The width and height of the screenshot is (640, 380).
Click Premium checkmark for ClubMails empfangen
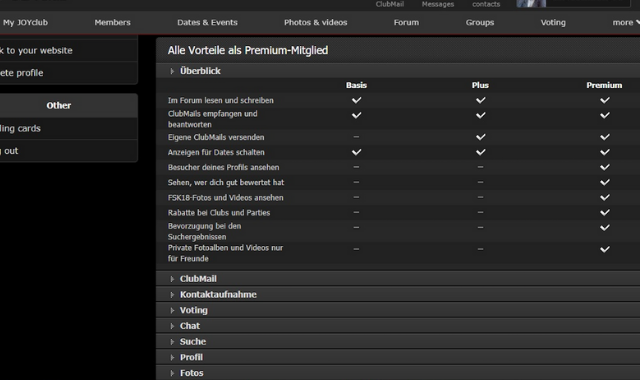point(604,115)
